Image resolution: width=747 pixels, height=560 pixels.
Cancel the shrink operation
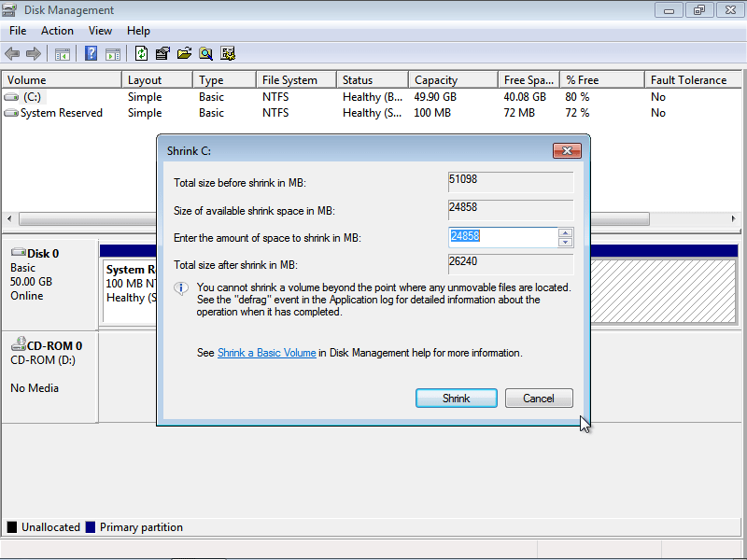click(539, 398)
